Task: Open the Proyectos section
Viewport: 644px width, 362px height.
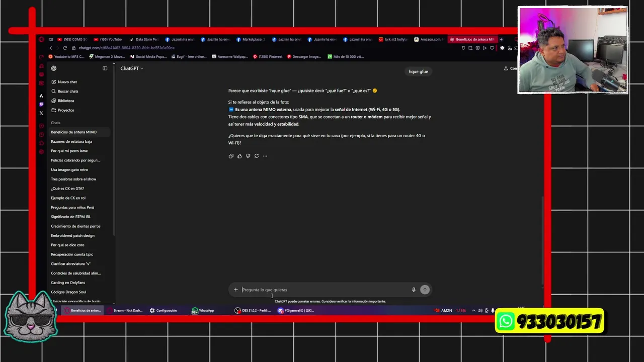Action: point(62,110)
